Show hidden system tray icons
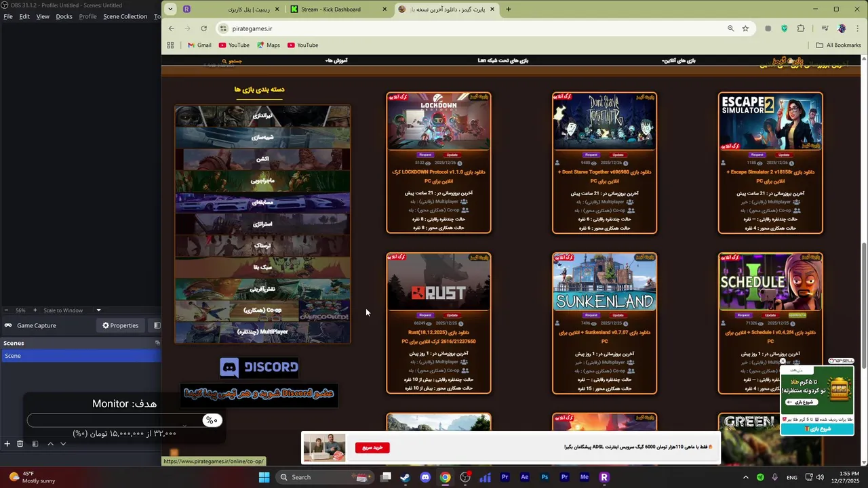868x488 pixels. 745,477
